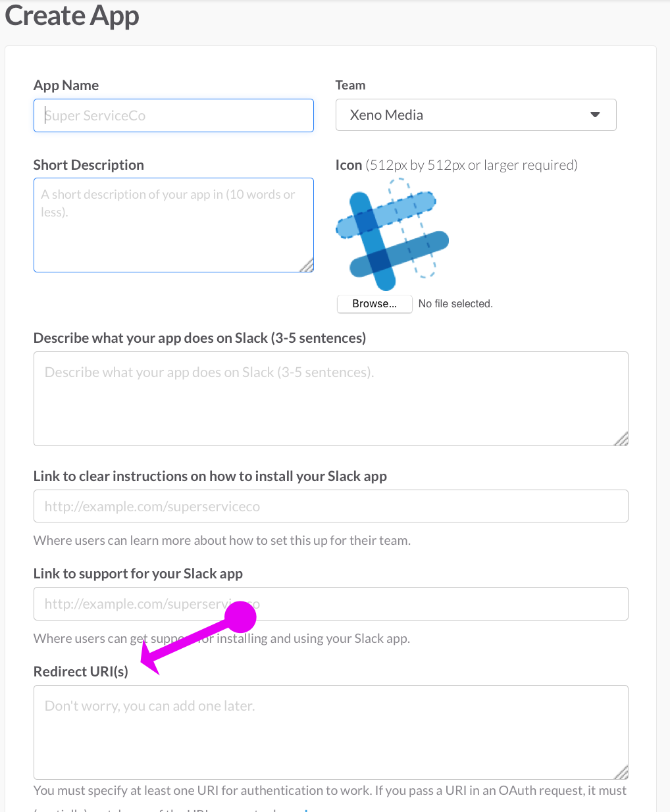Screen dimensions: 670x812
Task: Click the 'Short Description' label
Action: point(88,165)
